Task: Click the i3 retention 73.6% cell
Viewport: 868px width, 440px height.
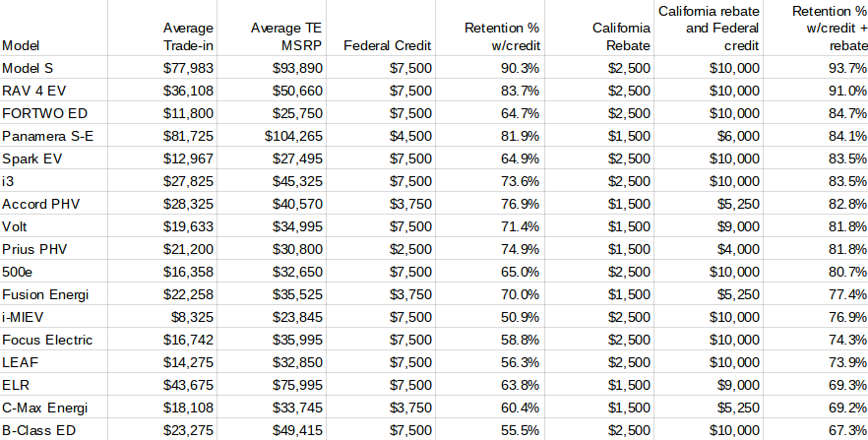Action: click(x=490, y=181)
